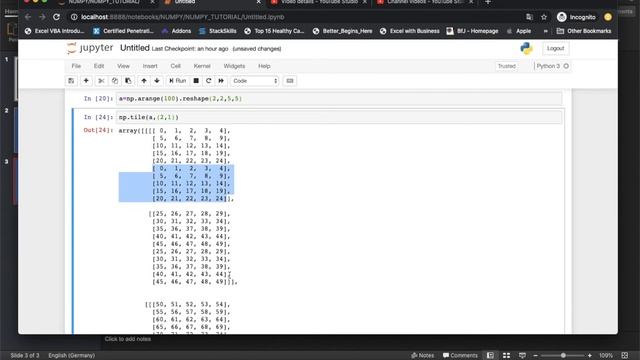Open the Other Bookmarks folder
Image resolution: width=640 pixels, height=360 pixels.
(584, 31)
